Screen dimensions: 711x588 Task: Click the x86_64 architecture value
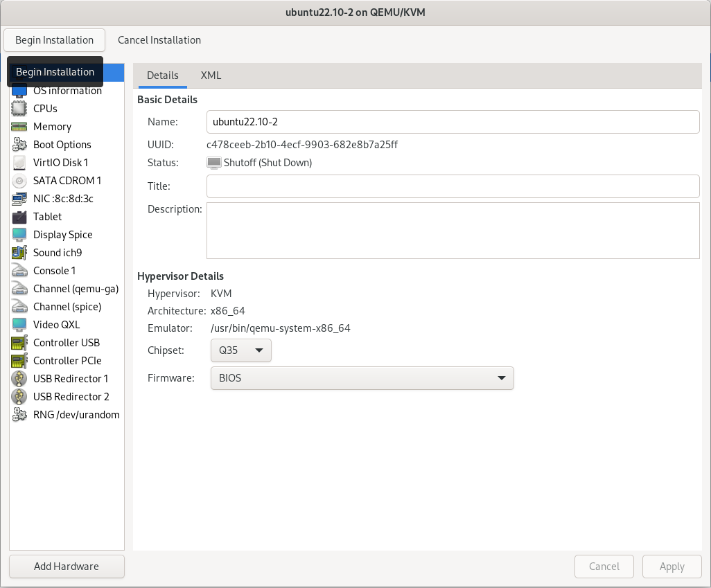coord(227,311)
